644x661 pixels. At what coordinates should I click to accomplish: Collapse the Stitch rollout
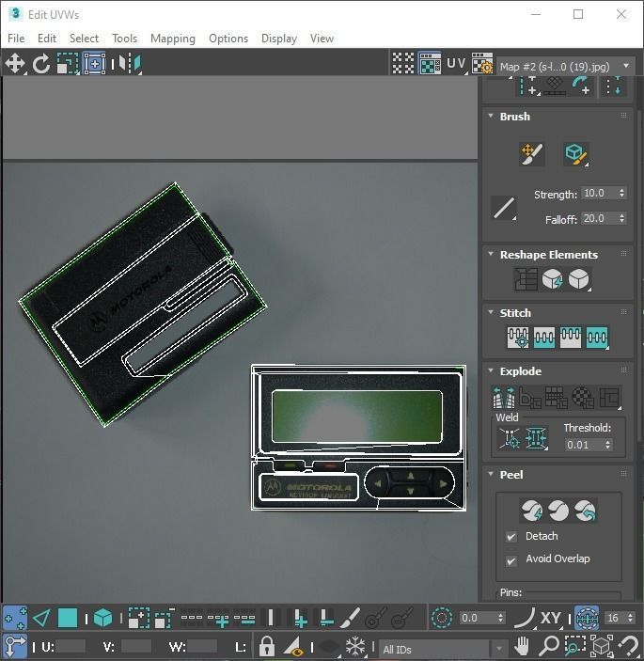click(491, 312)
